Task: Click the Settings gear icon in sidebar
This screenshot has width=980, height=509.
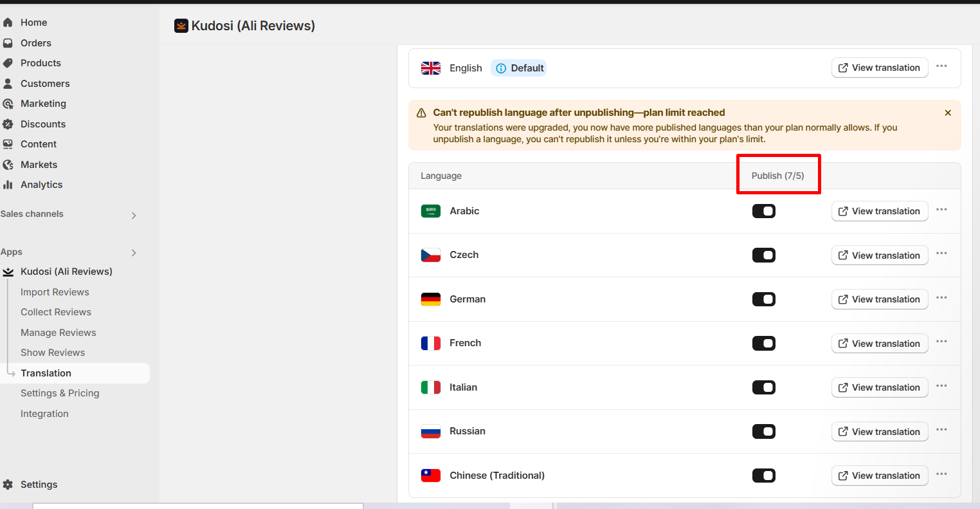Action: [x=8, y=485]
